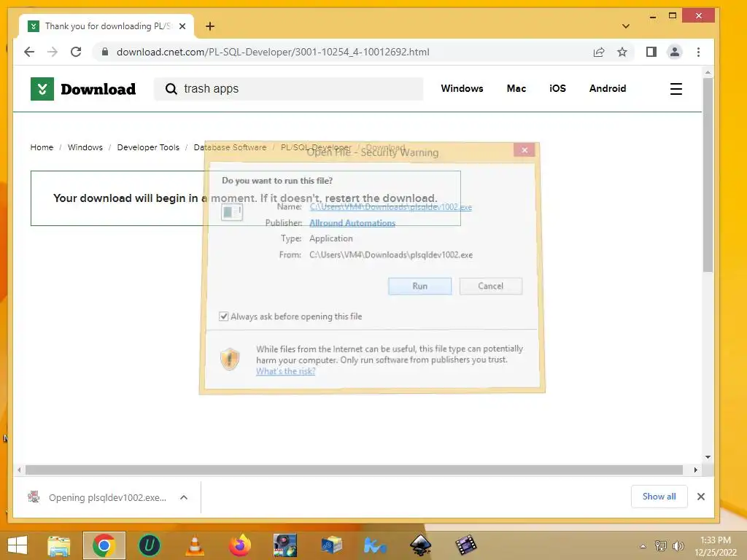Open the Chrome profile avatar menu
747x560 pixels.
675,52
